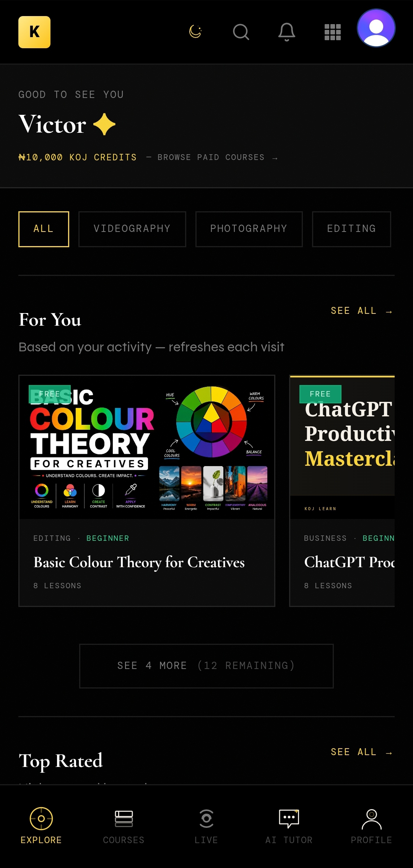Select the Photography category filter

coord(249,229)
